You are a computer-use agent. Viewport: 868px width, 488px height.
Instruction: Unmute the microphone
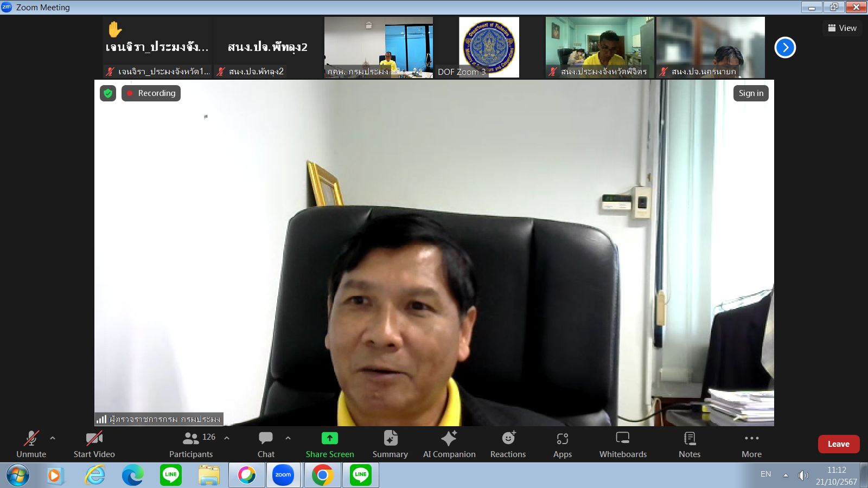pos(31,444)
